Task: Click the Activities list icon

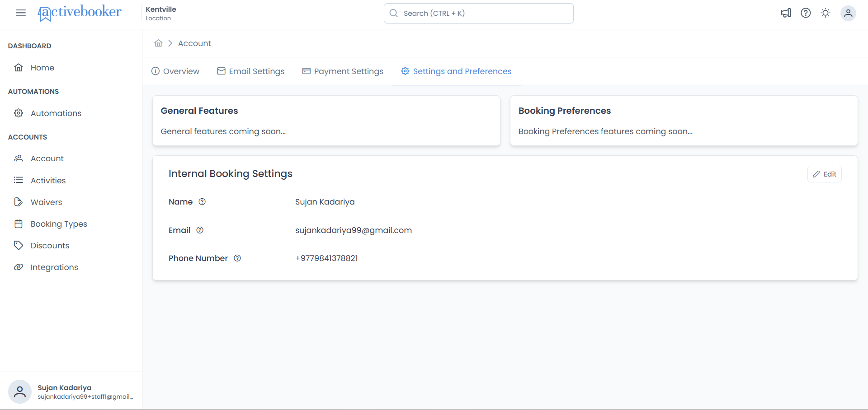Action: point(19,180)
